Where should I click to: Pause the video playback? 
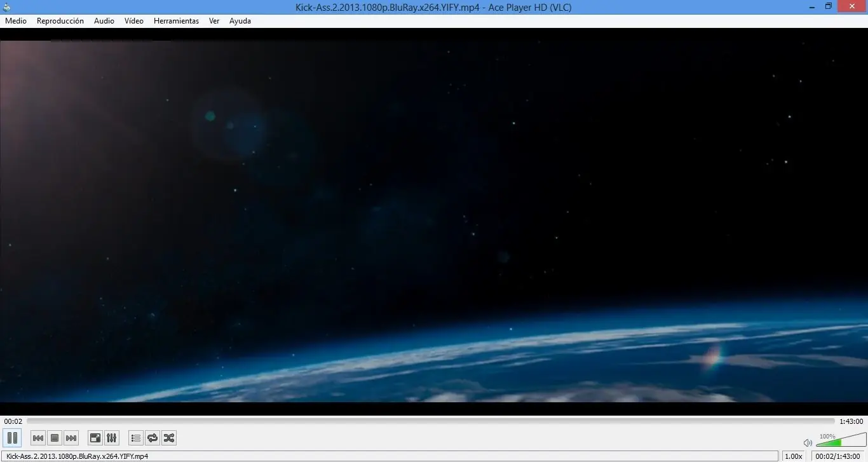tap(12, 438)
